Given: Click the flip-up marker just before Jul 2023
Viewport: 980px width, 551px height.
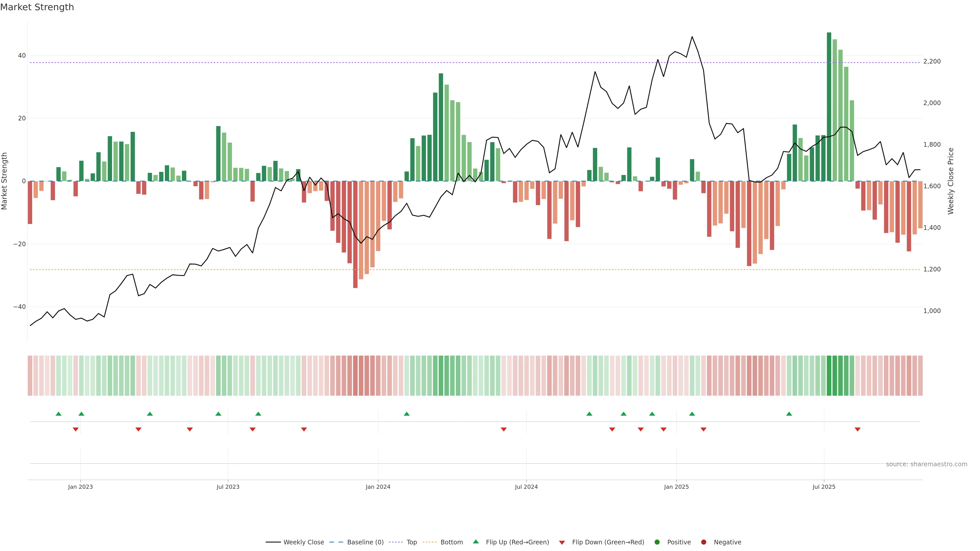Looking at the screenshot, I should click(x=218, y=414).
